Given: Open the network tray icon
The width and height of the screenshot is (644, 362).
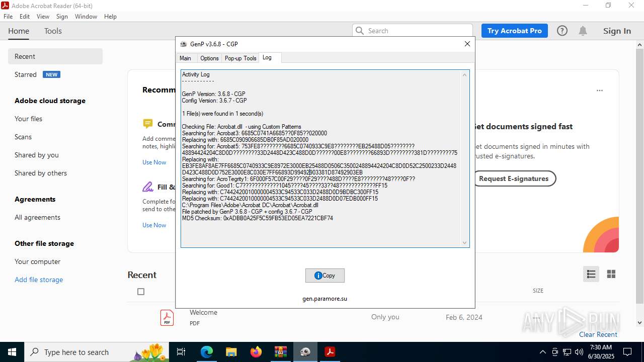Looking at the screenshot, I should pos(567,352).
